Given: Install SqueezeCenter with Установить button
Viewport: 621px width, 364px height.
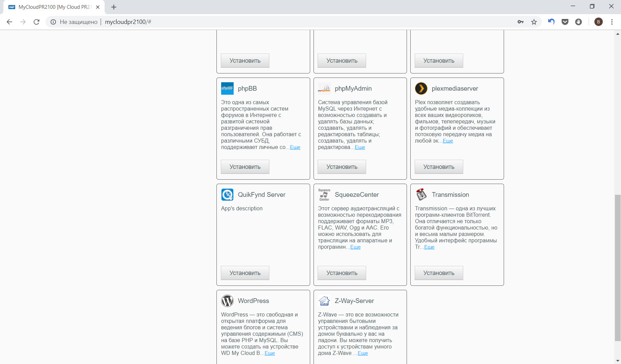Looking at the screenshot, I should click(x=342, y=273).
